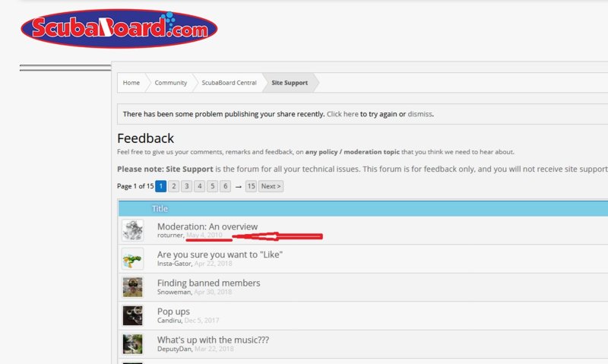
Task: Select the Site Support breadcrumb
Action: pos(290,83)
